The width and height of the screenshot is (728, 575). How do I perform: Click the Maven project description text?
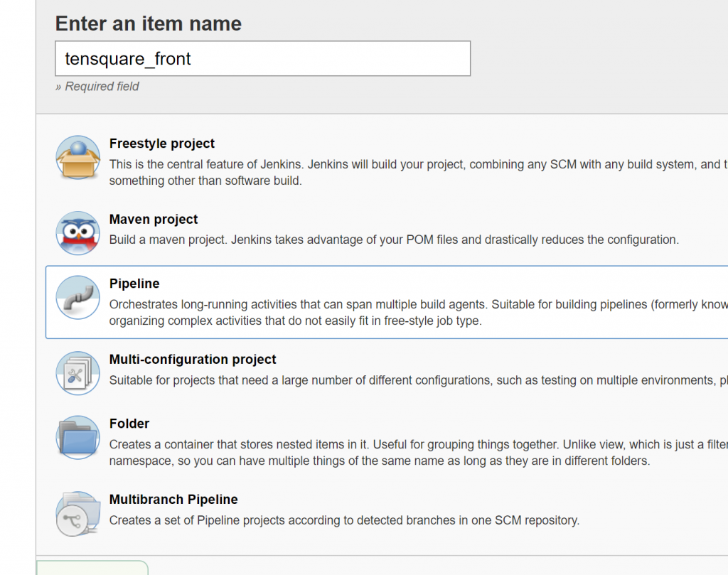click(x=394, y=240)
